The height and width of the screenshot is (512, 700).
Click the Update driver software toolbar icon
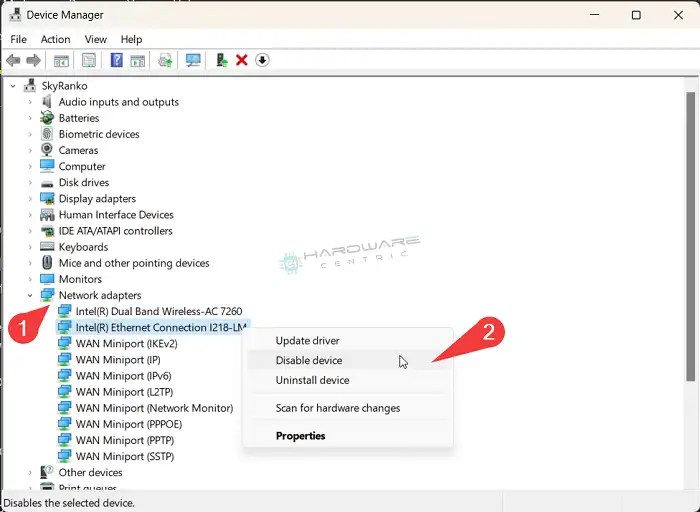click(x=165, y=60)
